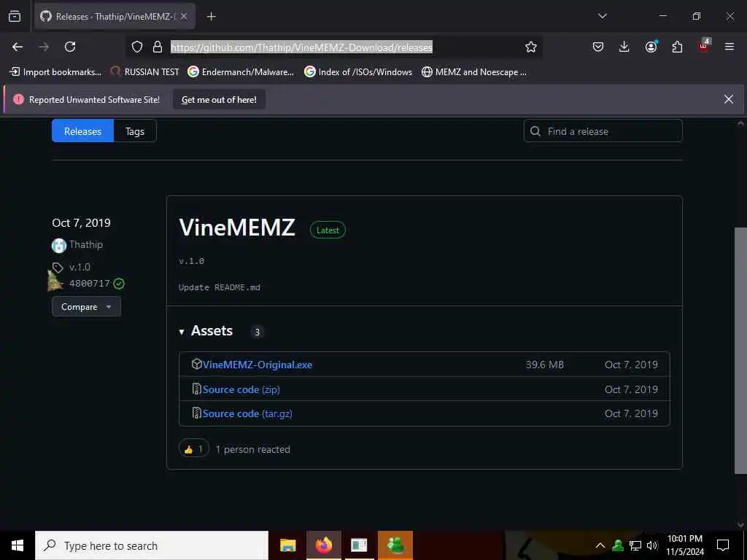747x560 pixels.
Task: Open MEMZ and Noescape bookmark
Action: click(x=474, y=72)
